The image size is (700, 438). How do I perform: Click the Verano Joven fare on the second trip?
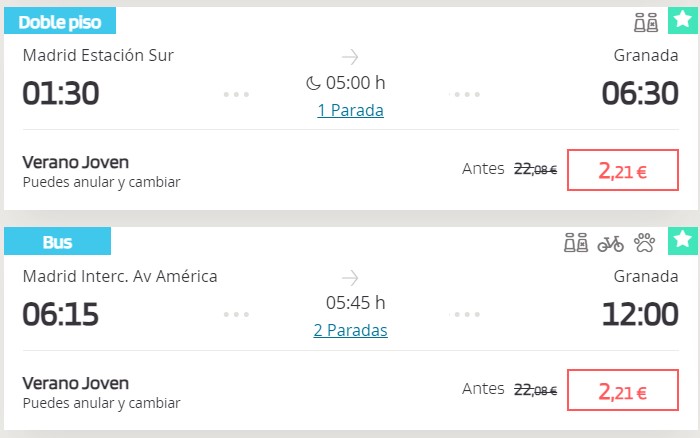[75, 384]
